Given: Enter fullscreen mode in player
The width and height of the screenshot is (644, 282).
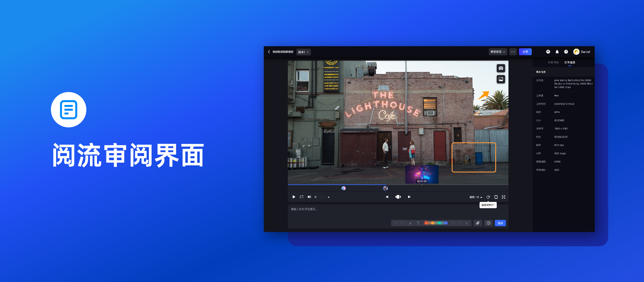Looking at the screenshot, I should coord(503,197).
